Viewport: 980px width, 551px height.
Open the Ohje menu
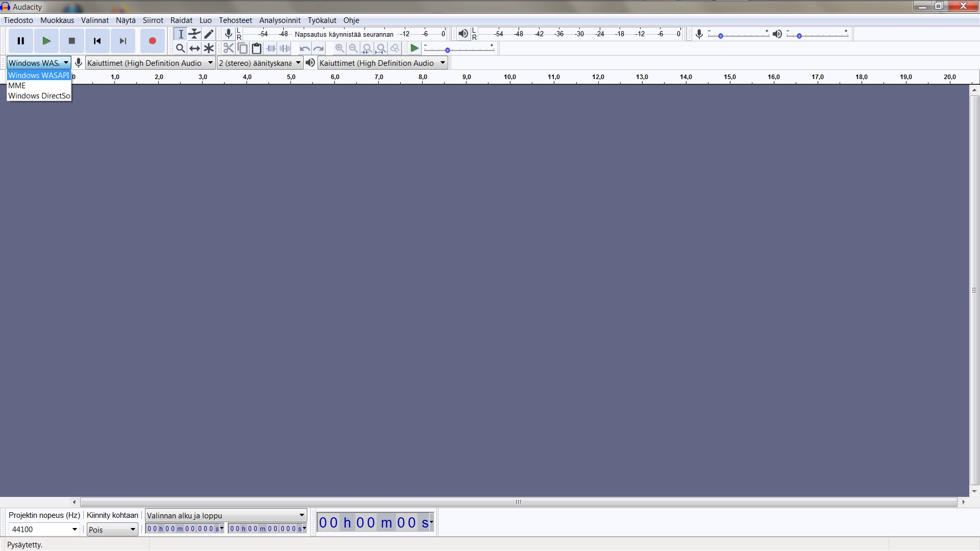coord(351,20)
